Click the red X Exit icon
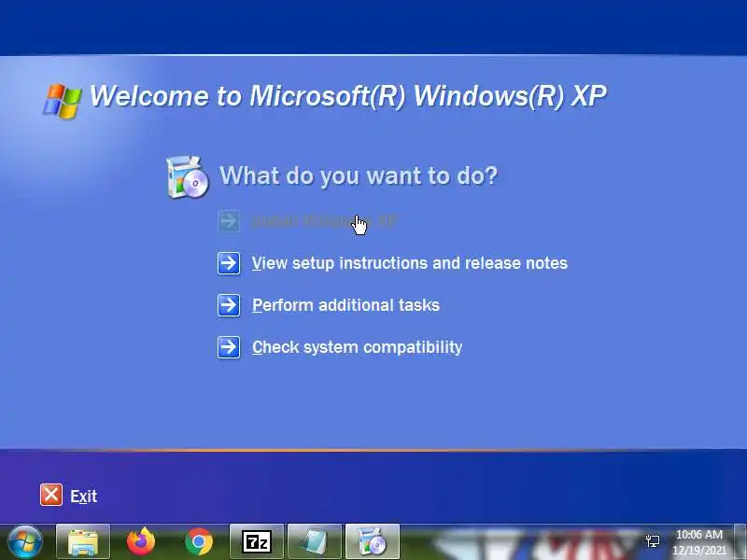 51,495
